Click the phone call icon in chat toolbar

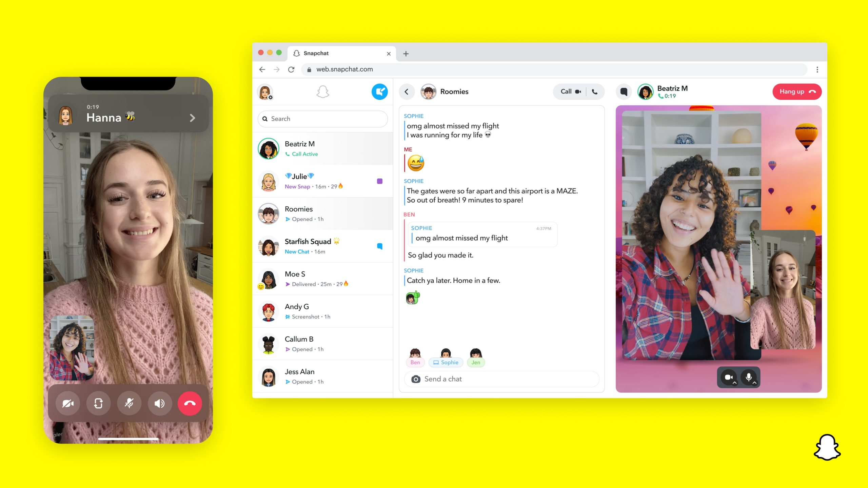(594, 91)
